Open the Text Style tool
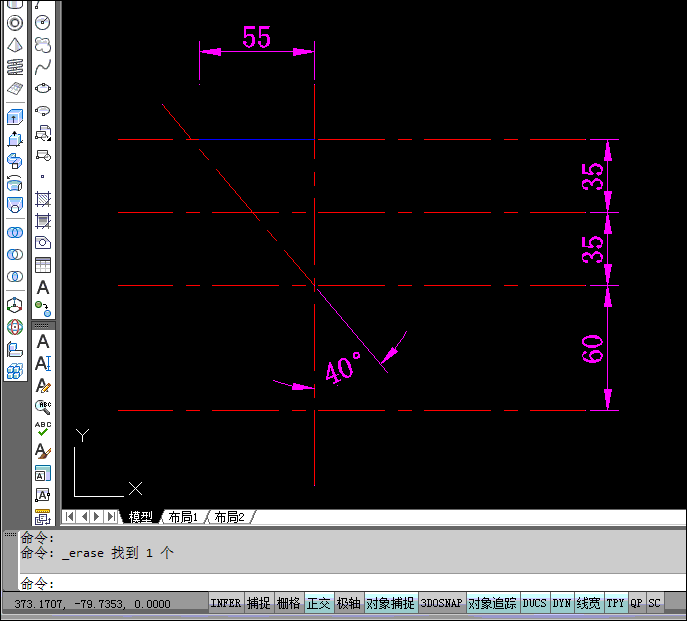Viewport: 687px width, 621px height. click(43, 451)
